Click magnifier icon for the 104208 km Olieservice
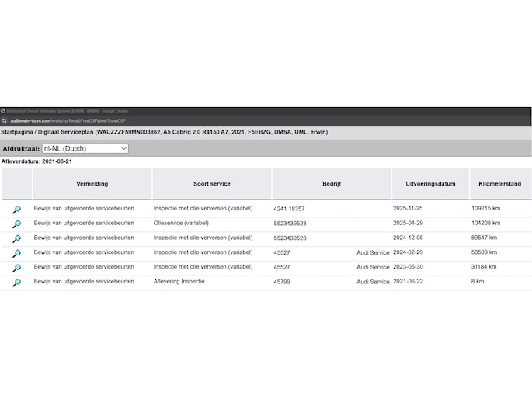The height and width of the screenshot is (399, 532). click(16, 224)
